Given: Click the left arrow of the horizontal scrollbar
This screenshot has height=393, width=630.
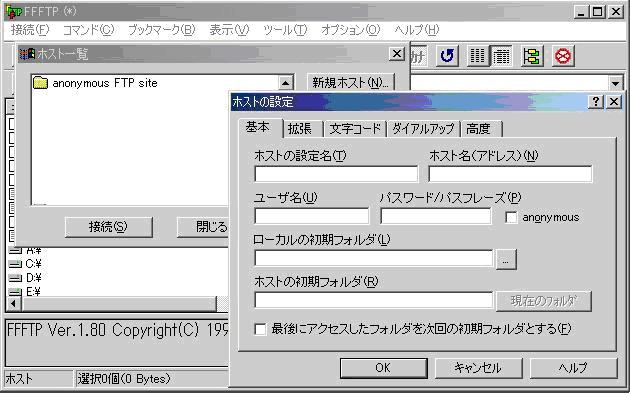Looking at the screenshot, I should coord(14,303).
